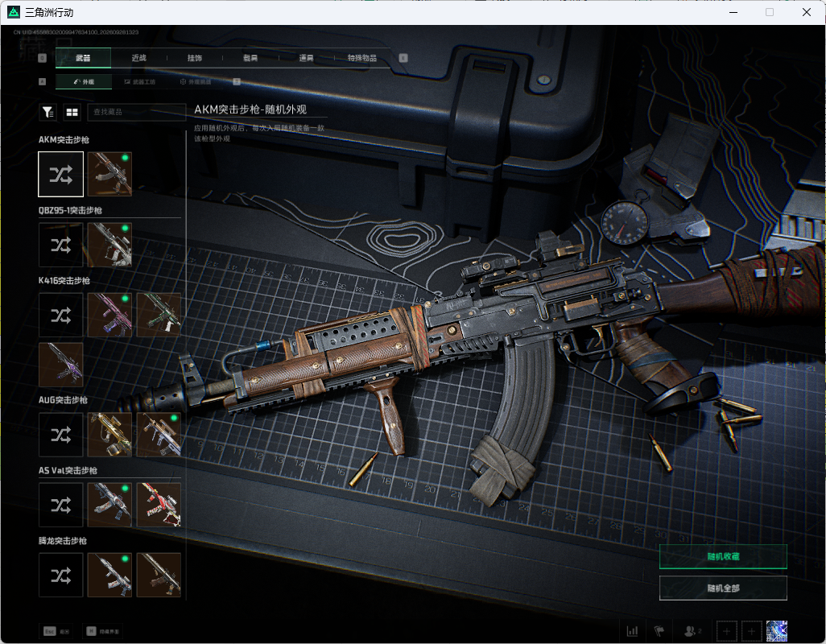
Task: Select the AKM skin thumbnail
Action: click(109, 175)
